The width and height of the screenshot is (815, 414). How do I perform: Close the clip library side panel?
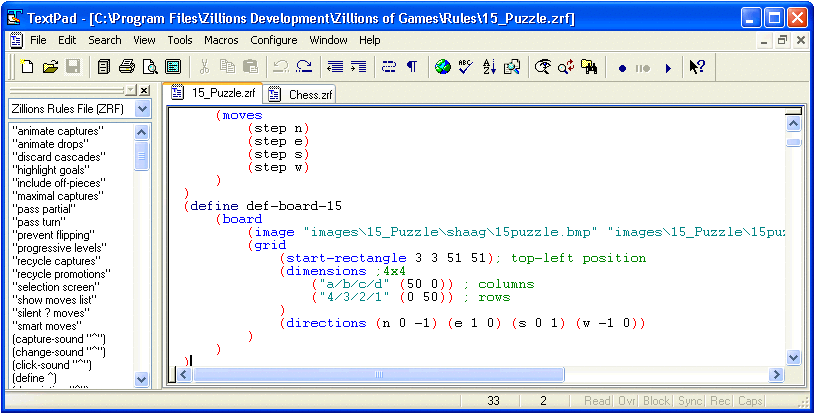click(x=144, y=91)
